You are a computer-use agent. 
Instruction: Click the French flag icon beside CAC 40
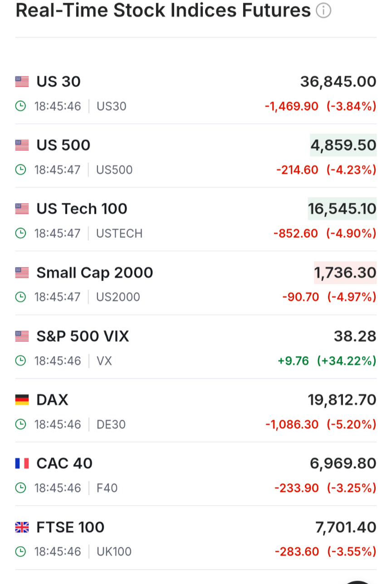click(22, 464)
